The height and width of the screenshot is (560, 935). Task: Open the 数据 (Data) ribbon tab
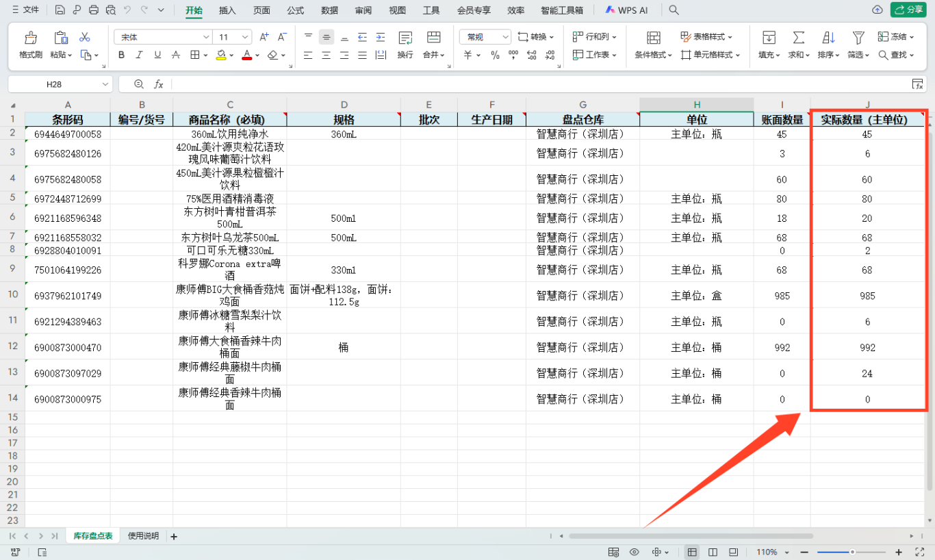(329, 10)
